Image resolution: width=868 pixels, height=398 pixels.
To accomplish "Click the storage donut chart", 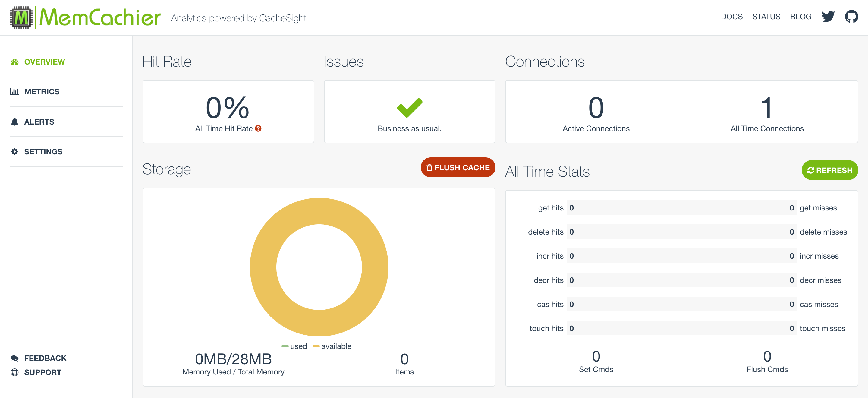I will (319, 267).
